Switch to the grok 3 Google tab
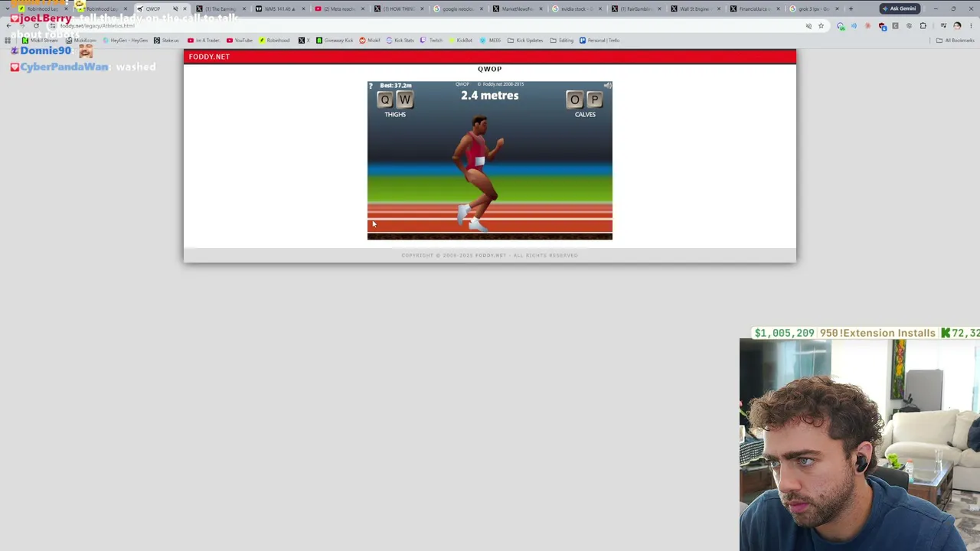The height and width of the screenshot is (551, 980). (x=814, y=9)
